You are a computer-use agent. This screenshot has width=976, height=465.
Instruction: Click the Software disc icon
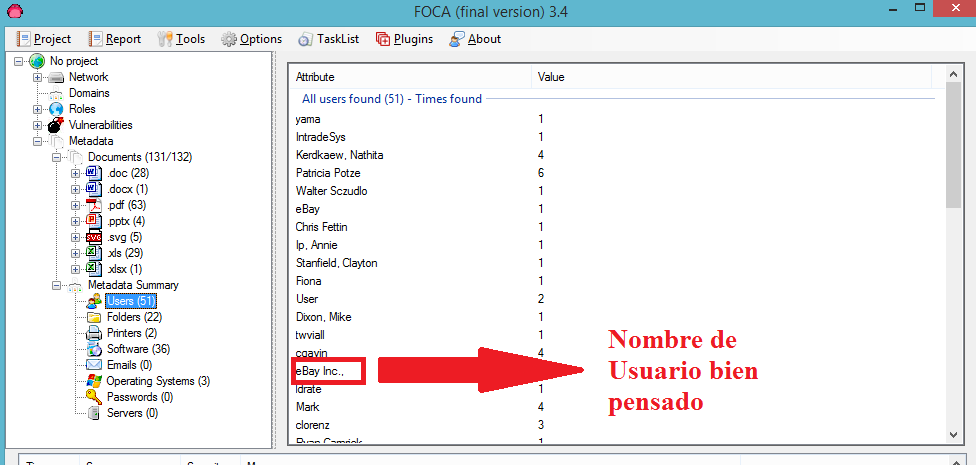pyautogui.click(x=94, y=349)
